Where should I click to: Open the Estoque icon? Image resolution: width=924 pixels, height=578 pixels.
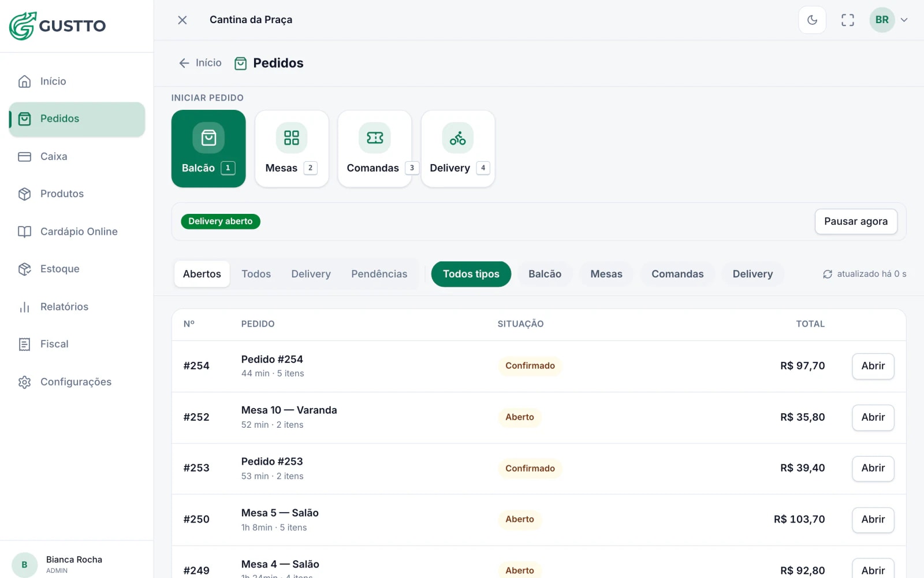24,269
